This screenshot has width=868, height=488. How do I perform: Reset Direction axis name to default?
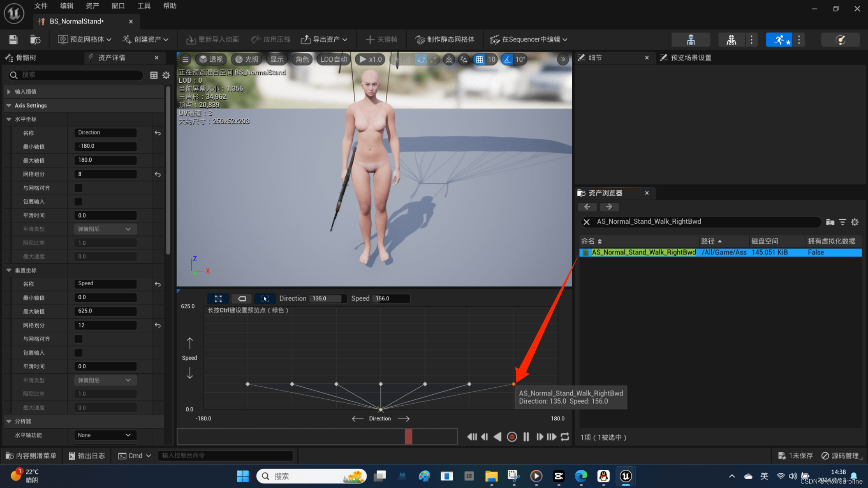pyautogui.click(x=158, y=133)
